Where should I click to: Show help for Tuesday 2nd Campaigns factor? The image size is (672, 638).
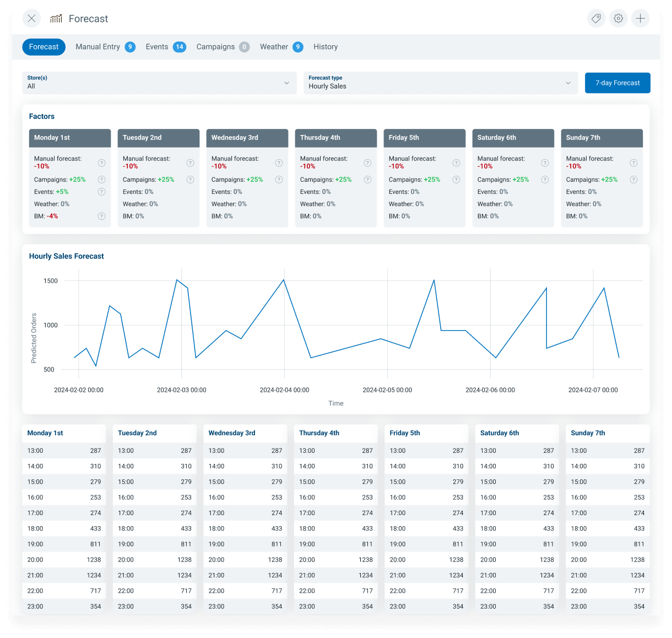(190, 180)
